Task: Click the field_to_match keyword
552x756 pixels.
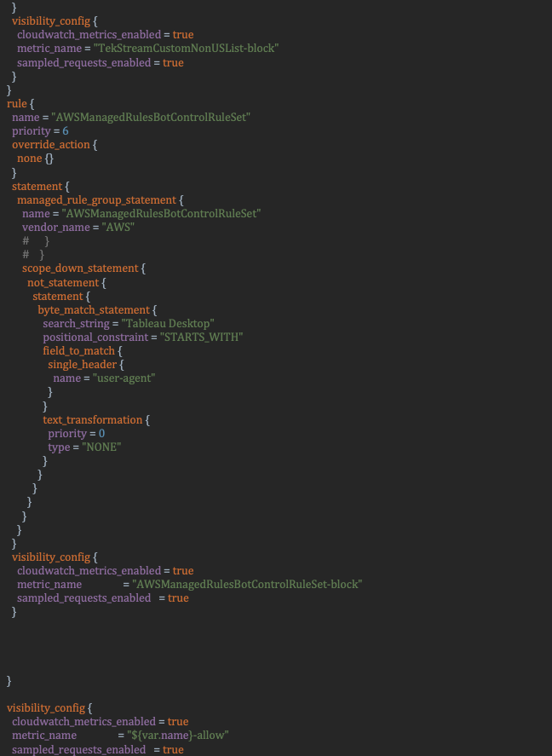Action: 79,351
